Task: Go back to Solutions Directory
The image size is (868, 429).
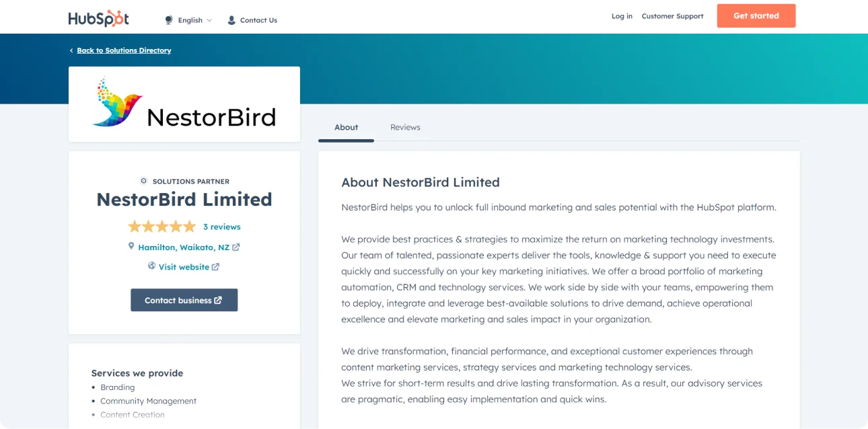Action: (x=124, y=50)
